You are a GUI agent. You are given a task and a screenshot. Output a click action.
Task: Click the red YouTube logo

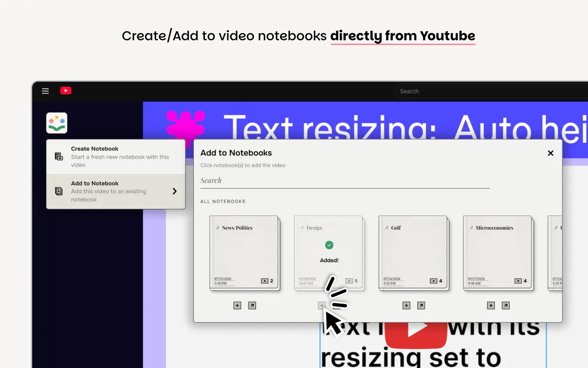pyautogui.click(x=66, y=91)
